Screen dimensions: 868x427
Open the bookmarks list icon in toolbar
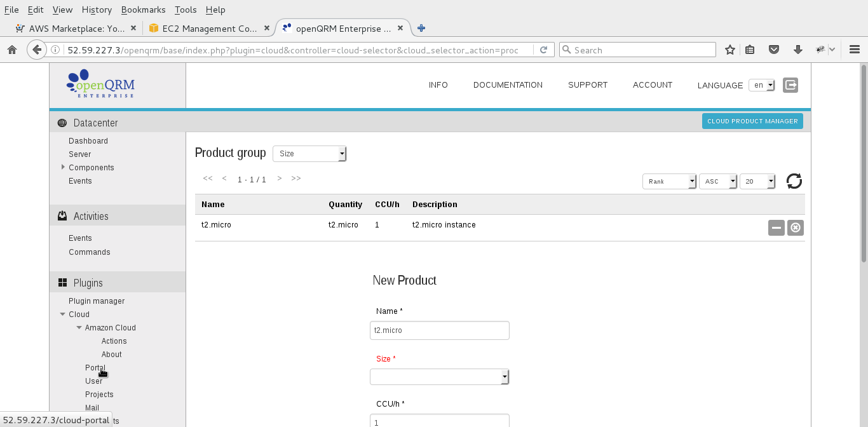tap(750, 50)
